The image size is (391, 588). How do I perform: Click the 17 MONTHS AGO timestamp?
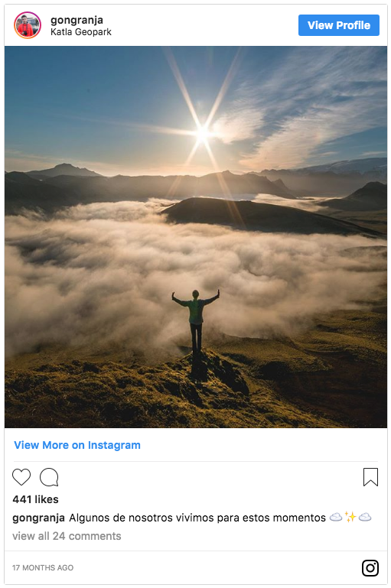43,568
